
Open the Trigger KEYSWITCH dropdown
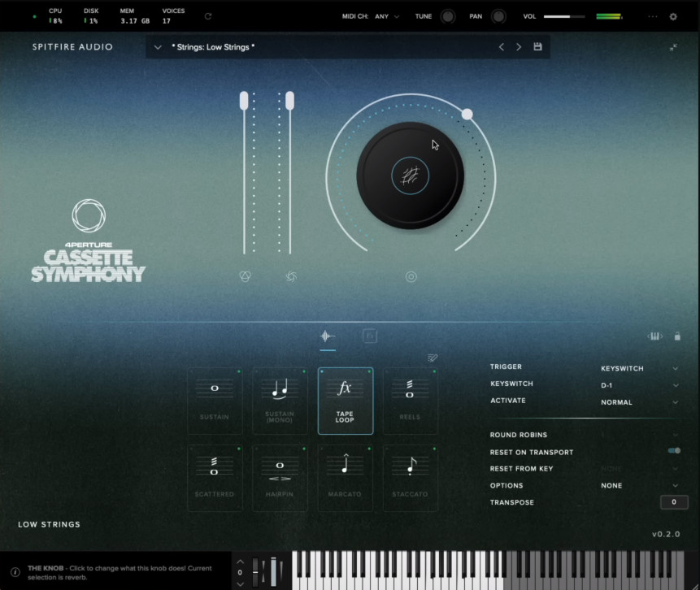(x=639, y=368)
